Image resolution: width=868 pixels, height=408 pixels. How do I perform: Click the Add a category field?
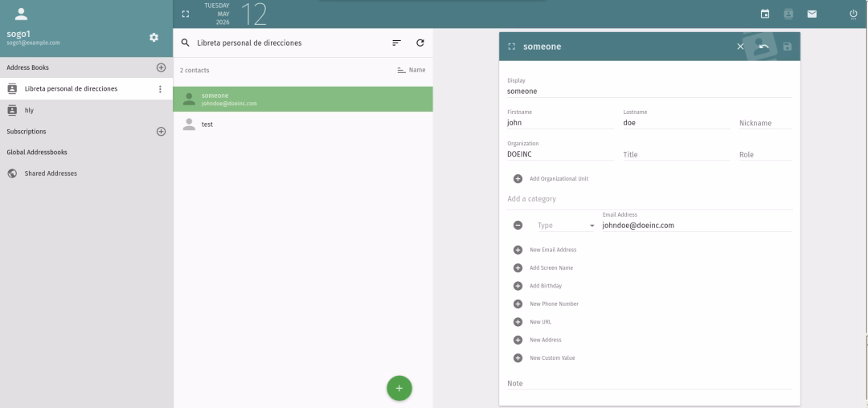point(649,199)
